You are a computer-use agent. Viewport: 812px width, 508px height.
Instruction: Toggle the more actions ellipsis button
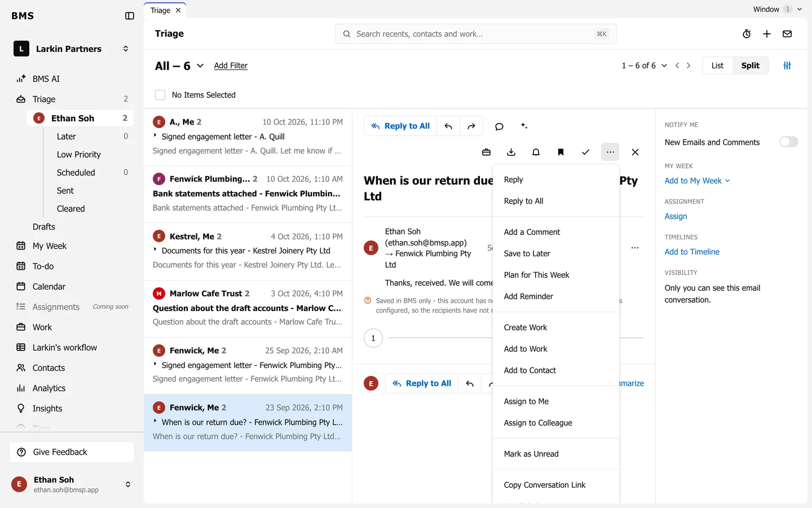(x=610, y=152)
